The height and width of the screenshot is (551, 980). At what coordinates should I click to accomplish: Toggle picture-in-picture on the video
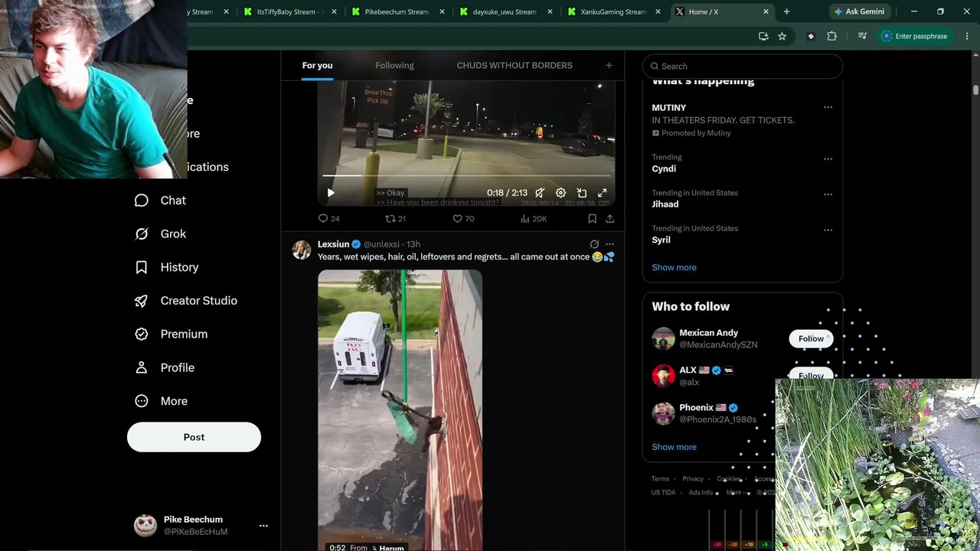pyautogui.click(x=582, y=193)
